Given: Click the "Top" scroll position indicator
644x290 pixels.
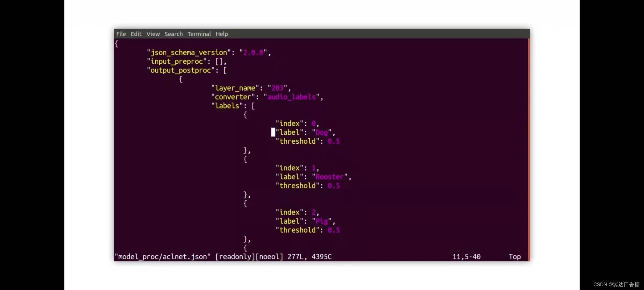Looking at the screenshot, I should pyautogui.click(x=515, y=257).
